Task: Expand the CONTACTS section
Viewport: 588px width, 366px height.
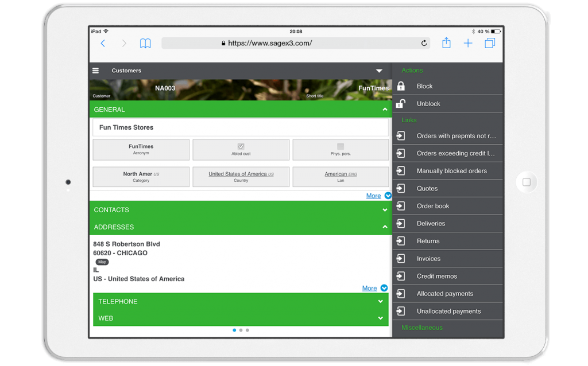Action: [x=385, y=210]
